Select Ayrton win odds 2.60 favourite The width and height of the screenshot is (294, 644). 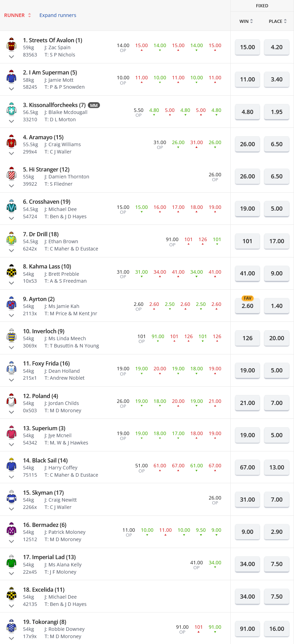click(247, 306)
